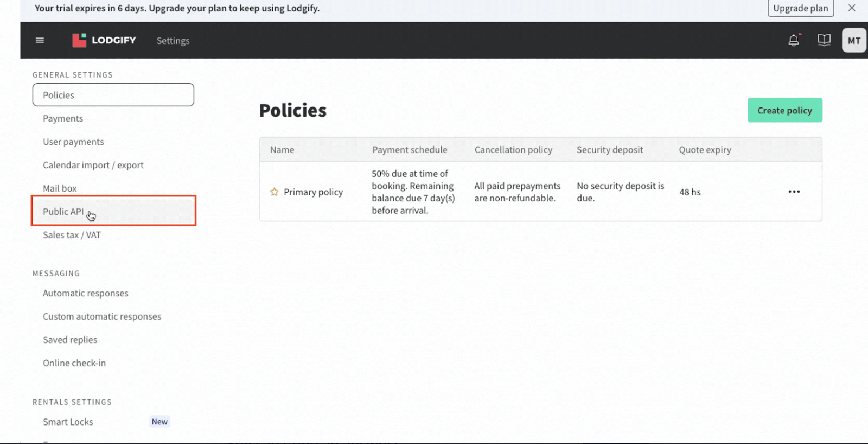868x444 pixels.
Task: Open the help book icon
Action: [x=824, y=40]
